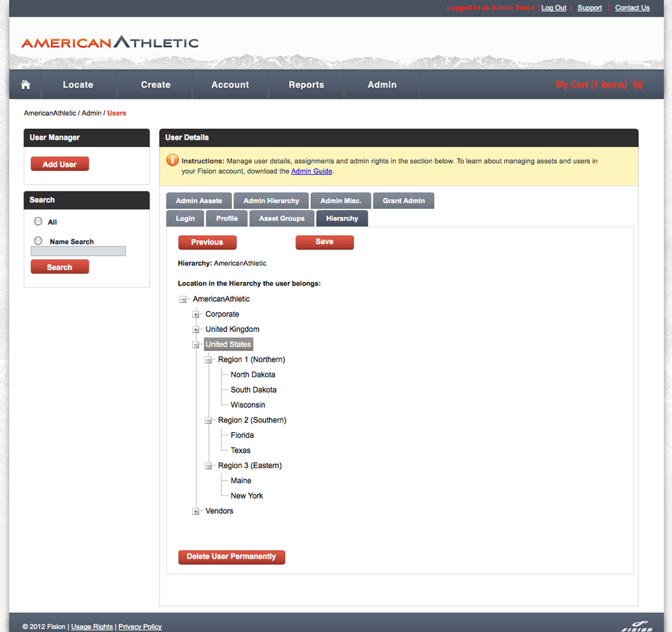
Task: Switch to the Asset Groups tab
Action: click(x=281, y=218)
